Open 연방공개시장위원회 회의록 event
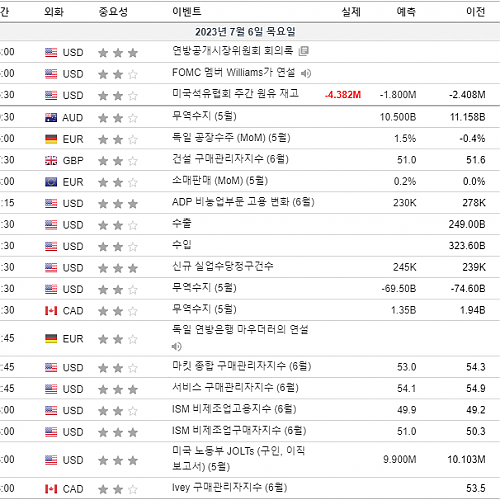Viewport: 500px width, 500px height. pos(232,51)
